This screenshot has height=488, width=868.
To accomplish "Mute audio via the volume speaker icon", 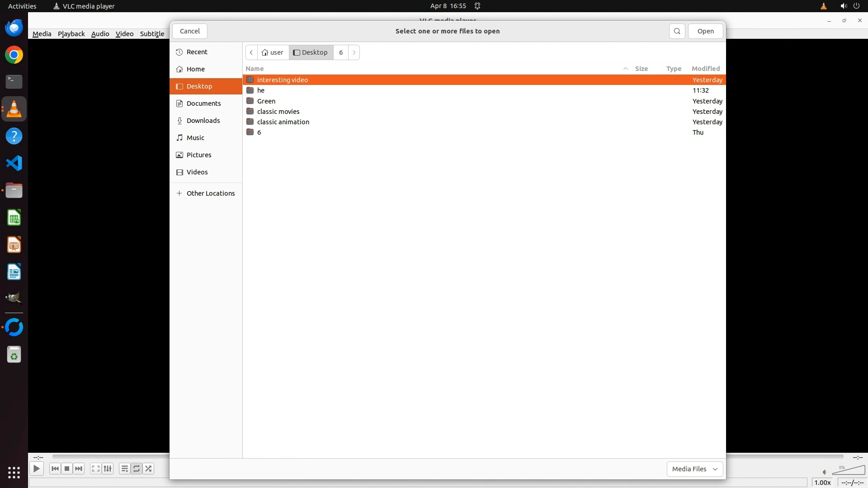I will tap(825, 472).
